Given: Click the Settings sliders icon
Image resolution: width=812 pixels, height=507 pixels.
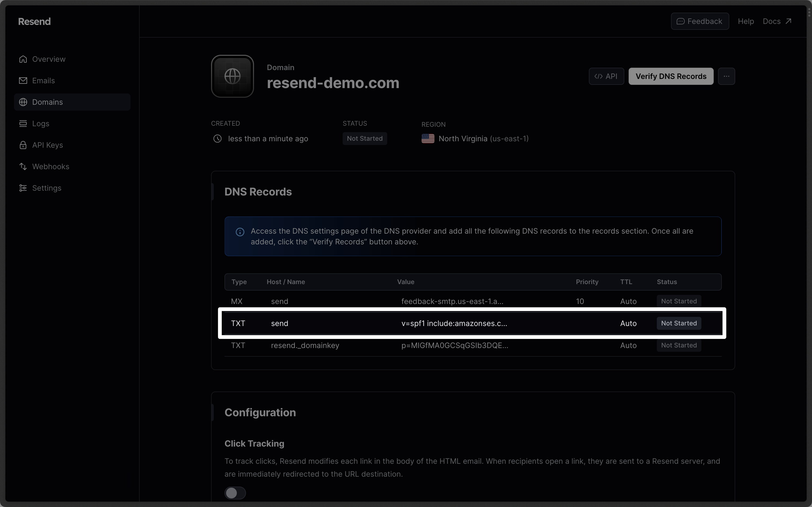Looking at the screenshot, I should coord(23,188).
